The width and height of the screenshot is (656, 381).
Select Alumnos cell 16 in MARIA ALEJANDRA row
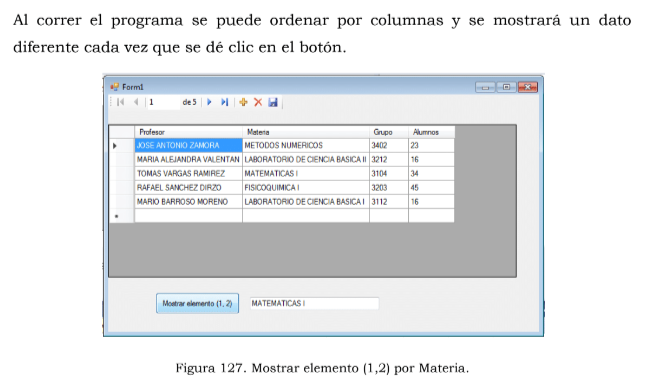tap(431, 159)
